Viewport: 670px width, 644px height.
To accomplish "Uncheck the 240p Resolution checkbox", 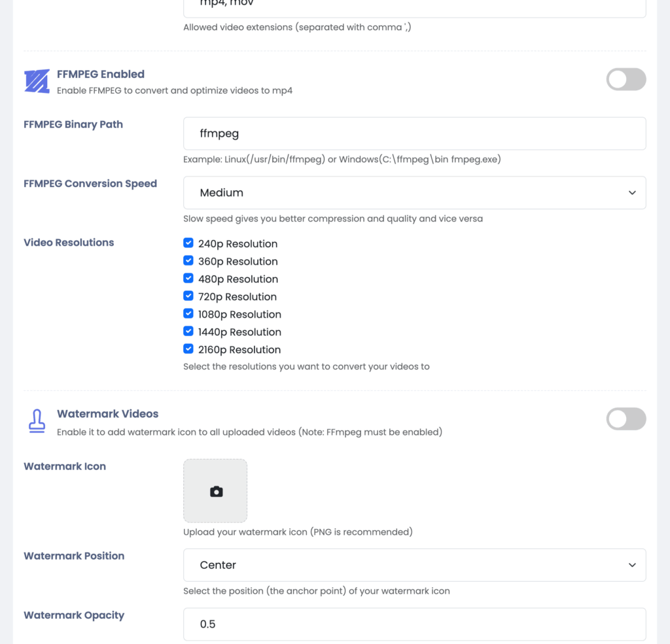I will point(188,243).
